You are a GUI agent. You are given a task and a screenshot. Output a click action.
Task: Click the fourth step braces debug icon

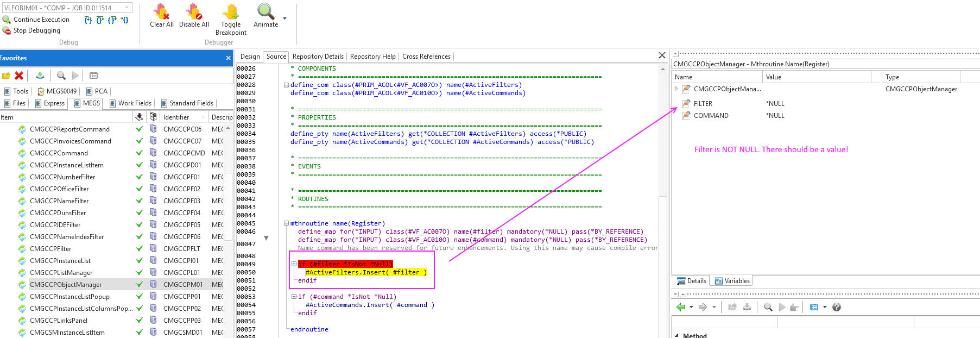(x=125, y=20)
